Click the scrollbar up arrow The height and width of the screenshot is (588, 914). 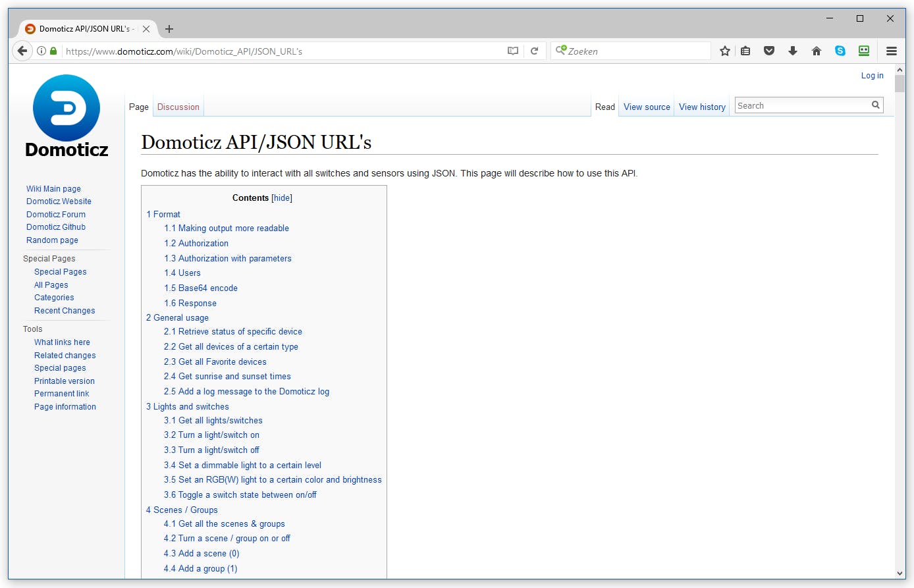click(900, 69)
